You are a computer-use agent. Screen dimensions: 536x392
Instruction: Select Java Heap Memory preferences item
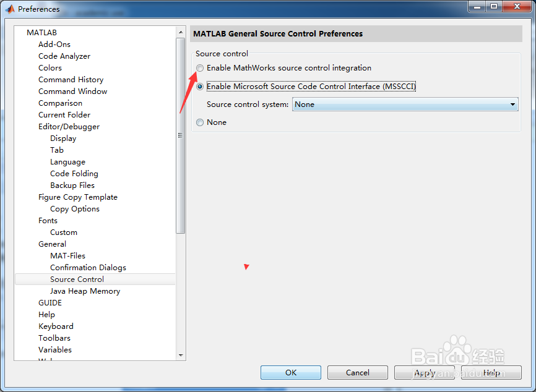click(x=85, y=291)
